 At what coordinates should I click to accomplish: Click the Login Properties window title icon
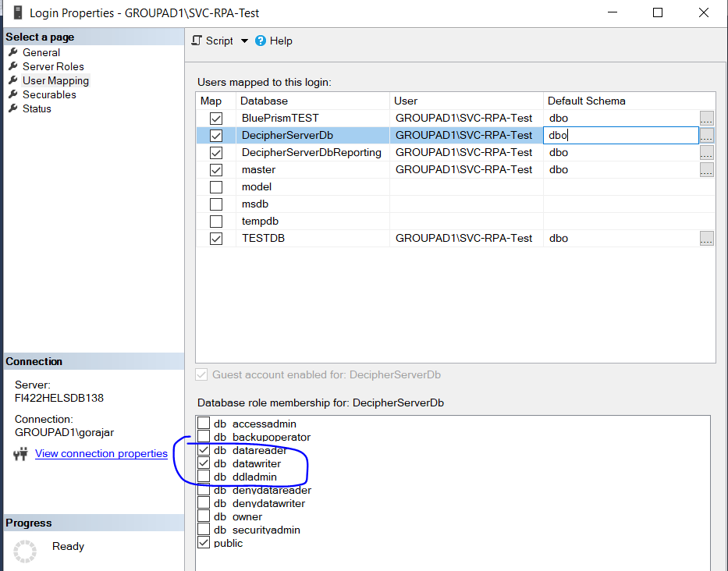(x=18, y=12)
